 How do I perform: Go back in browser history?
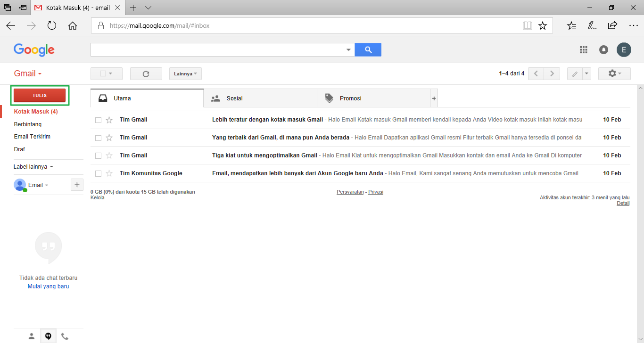coord(10,26)
